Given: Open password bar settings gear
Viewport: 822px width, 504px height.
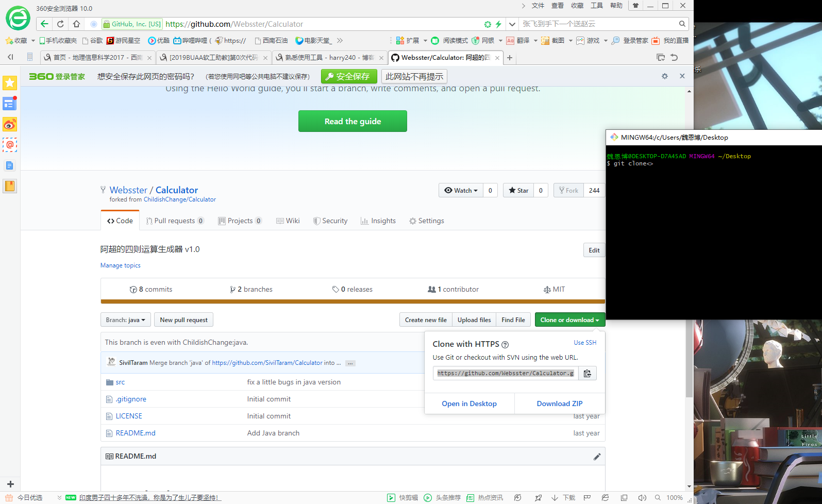Looking at the screenshot, I should tap(665, 76).
